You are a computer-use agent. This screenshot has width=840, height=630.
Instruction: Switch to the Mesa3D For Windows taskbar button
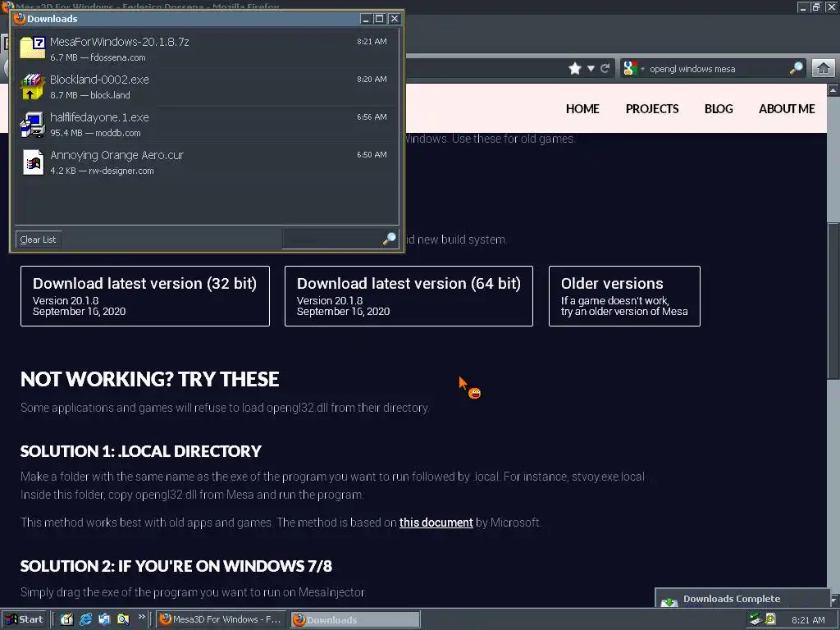pos(221,619)
